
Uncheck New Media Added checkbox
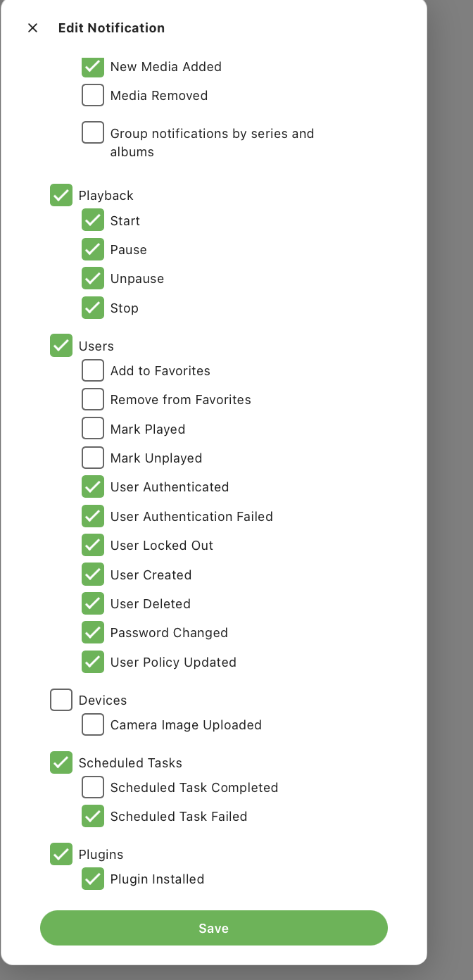click(93, 66)
